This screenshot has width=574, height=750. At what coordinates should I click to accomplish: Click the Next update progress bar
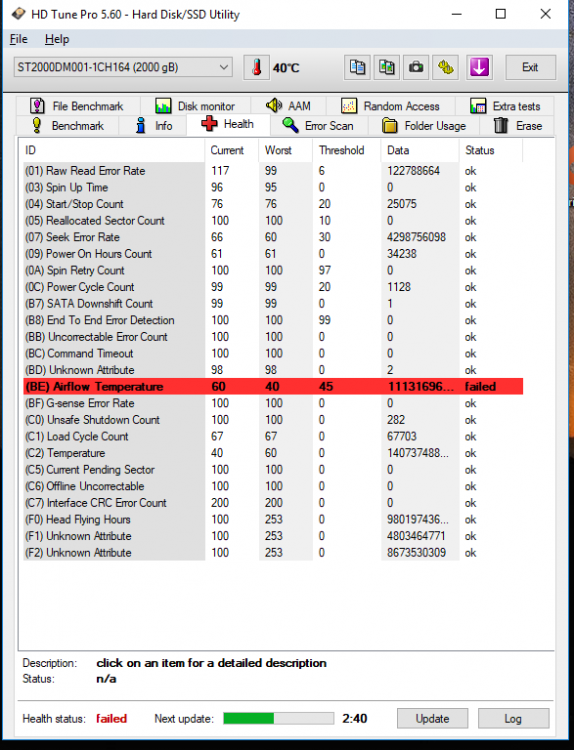278,718
